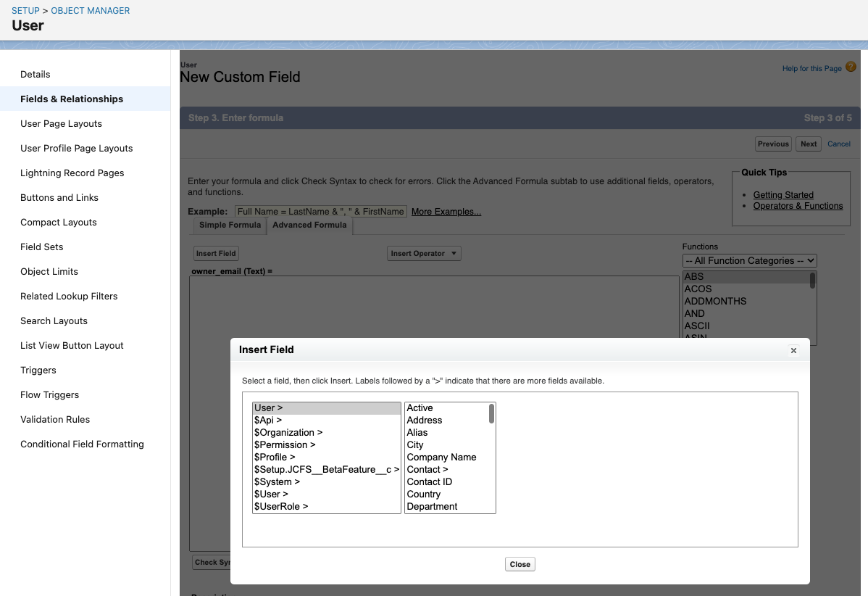This screenshot has width=868, height=596.
Task: Open Flow Triggers from the sidebar
Action: click(x=49, y=394)
